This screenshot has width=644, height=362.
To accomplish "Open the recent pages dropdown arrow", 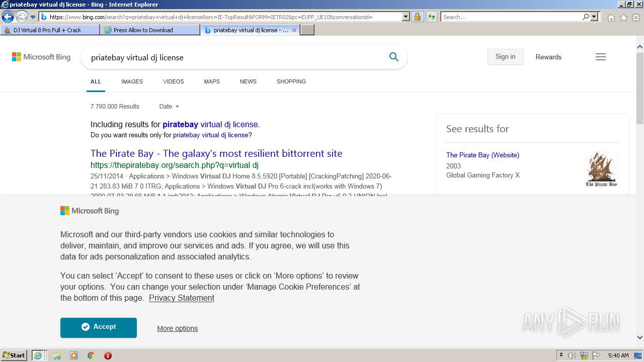I will (33, 17).
